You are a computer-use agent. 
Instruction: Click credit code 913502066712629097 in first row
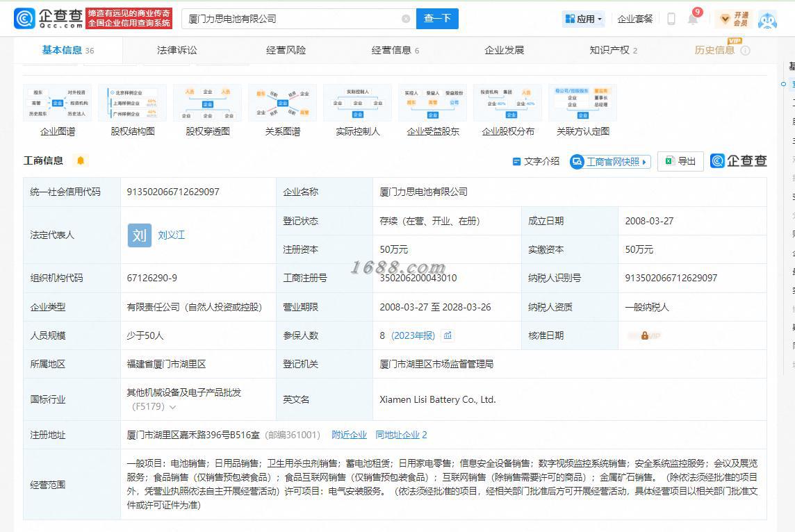click(x=173, y=192)
